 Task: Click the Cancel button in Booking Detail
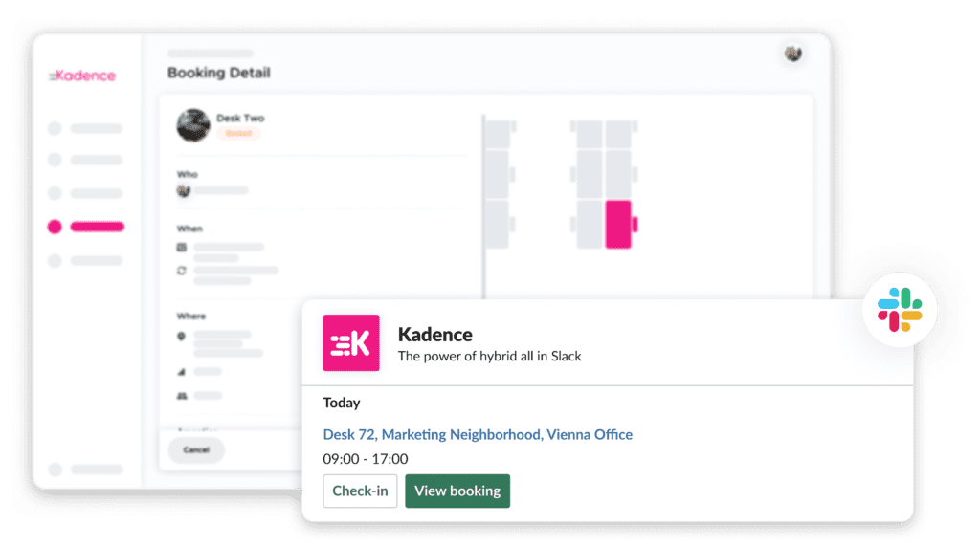pos(196,449)
